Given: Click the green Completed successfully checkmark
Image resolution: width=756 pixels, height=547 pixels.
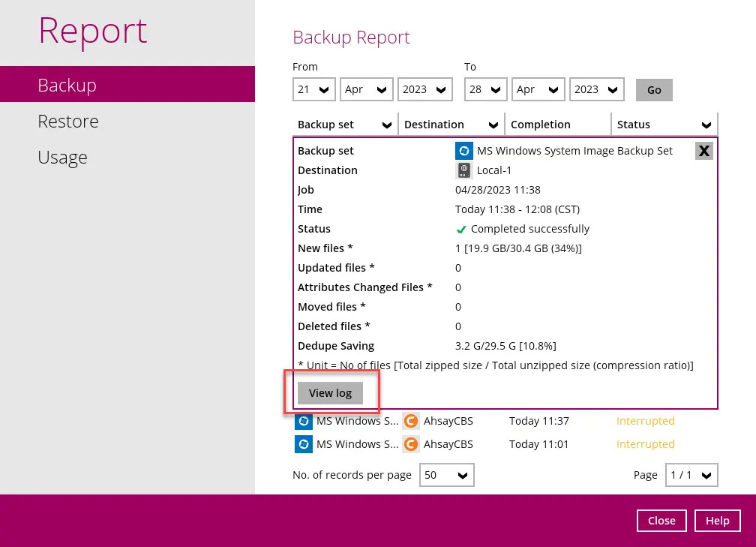Looking at the screenshot, I should [x=461, y=230].
